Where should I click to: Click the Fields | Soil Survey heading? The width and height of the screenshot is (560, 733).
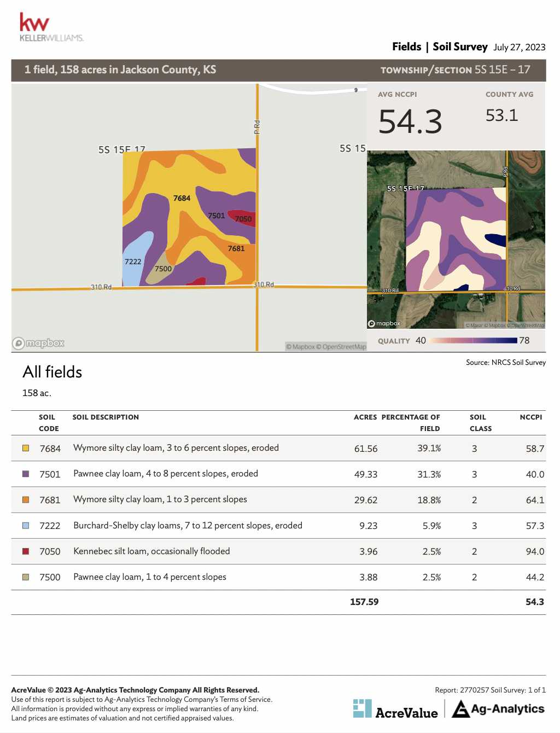click(x=440, y=46)
